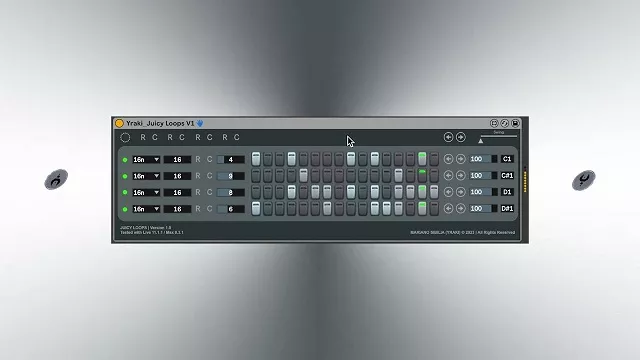The image size is (640, 360).
Task: Click the D#1 note box
Action: (507, 209)
